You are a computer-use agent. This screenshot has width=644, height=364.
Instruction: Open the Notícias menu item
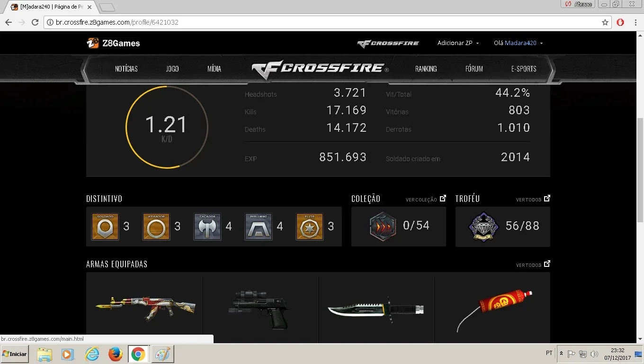(x=126, y=69)
